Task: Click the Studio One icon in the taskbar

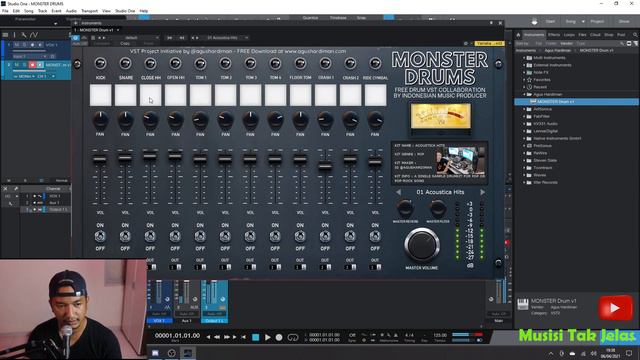Action: point(188,353)
